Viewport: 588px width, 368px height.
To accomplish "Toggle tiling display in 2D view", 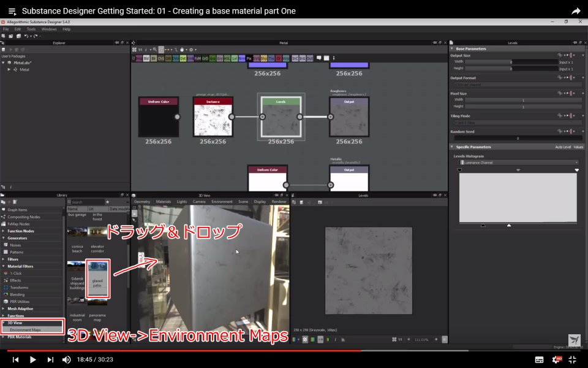I will point(445,339).
